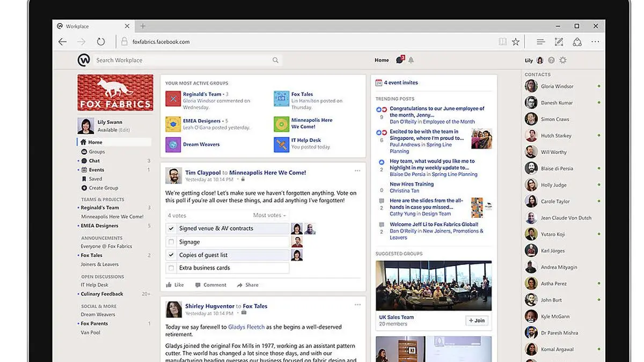Select Groups in the left sidebar
The width and height of the screenshot is (644, 362).
click(97, 152)
